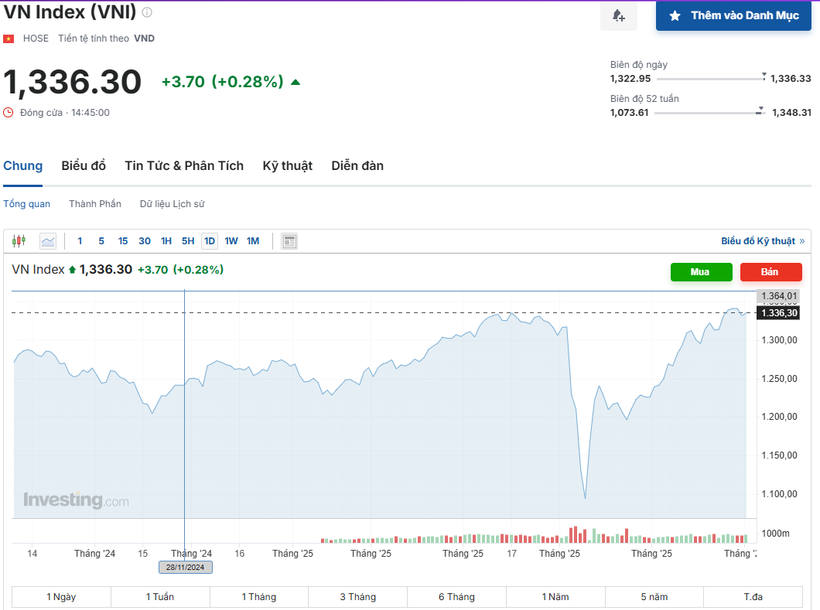Open the Tin Tức & Phân Tích tab

(x=184, y=165)
